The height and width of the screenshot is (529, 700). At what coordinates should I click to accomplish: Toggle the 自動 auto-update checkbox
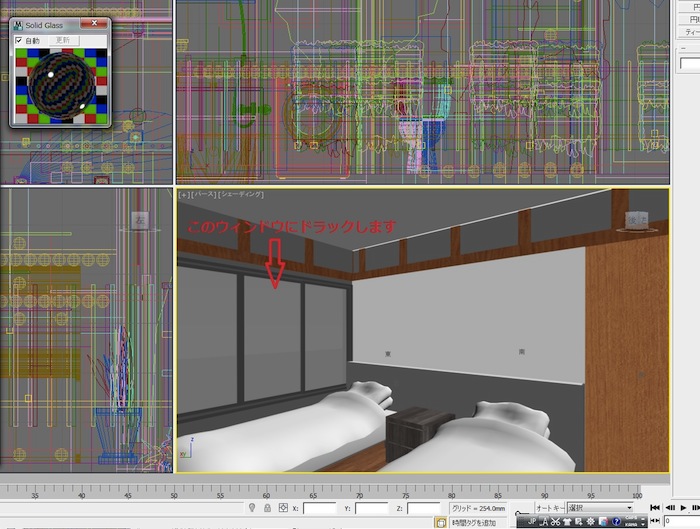point(18,41)
